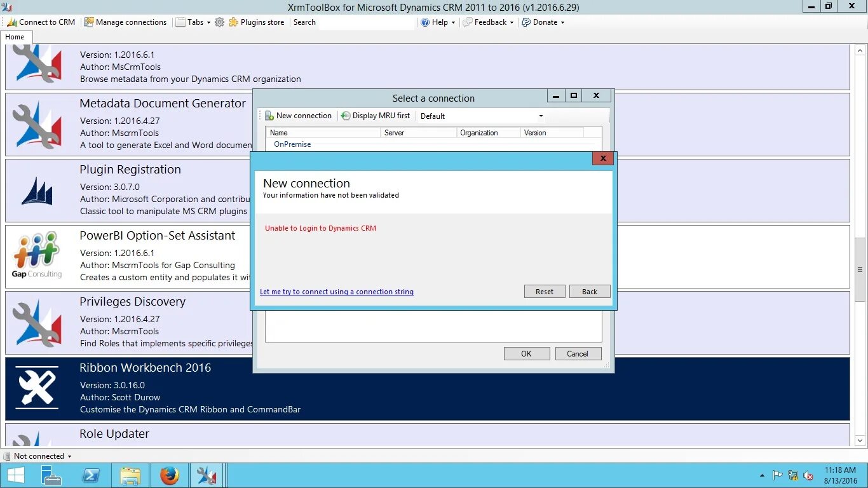This screenshot has height=488, width=868.
Task: Open the settings gear in the toolbar
Action: (x=219, y=22)
